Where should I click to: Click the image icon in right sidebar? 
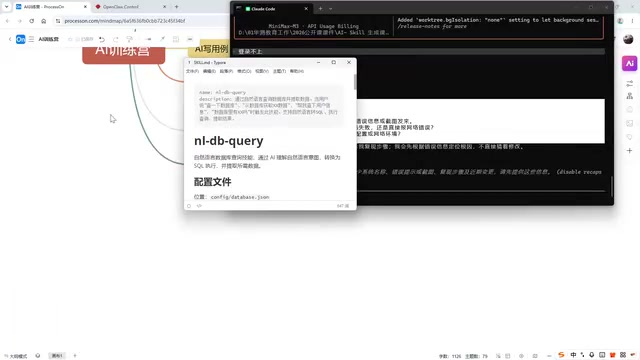click(x=629, y=123)
